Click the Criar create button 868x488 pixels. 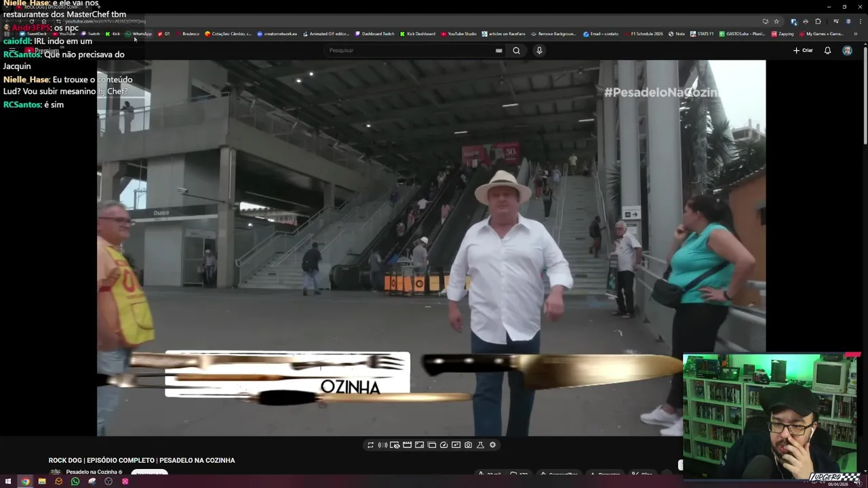point(803,50)
